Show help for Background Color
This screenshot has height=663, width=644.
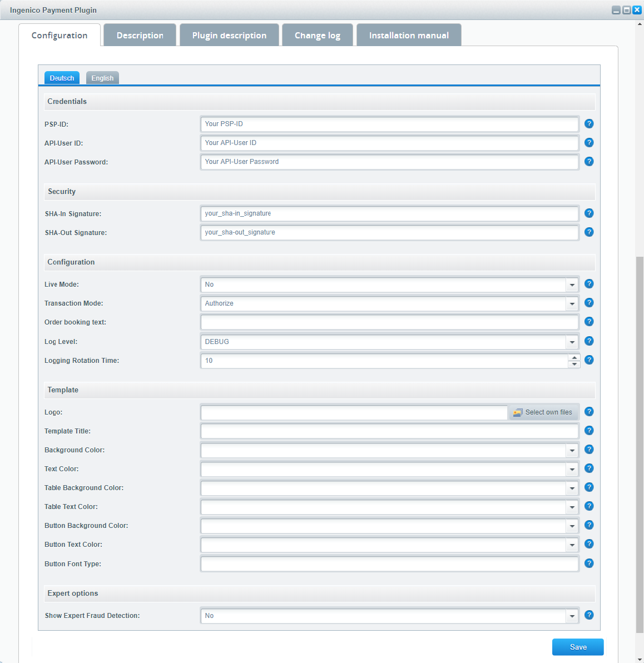tap(588, 450)
